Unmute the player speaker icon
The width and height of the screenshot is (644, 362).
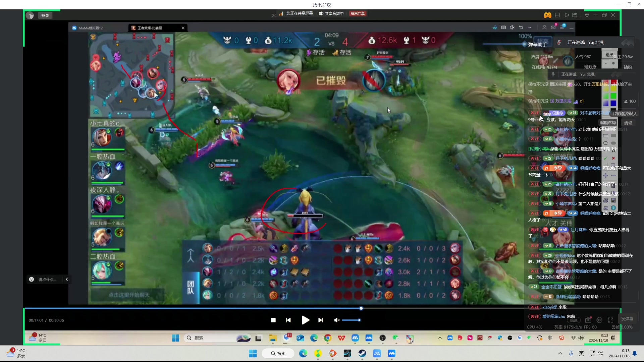[336, 320]
